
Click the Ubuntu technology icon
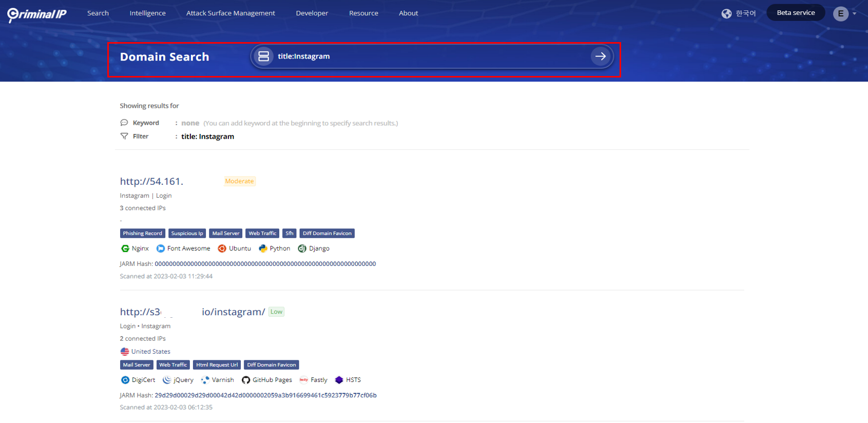tap(222, 248)
